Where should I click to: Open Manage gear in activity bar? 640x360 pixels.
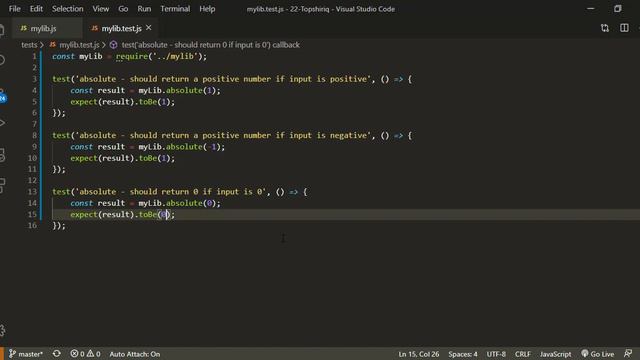pos(2,330)
